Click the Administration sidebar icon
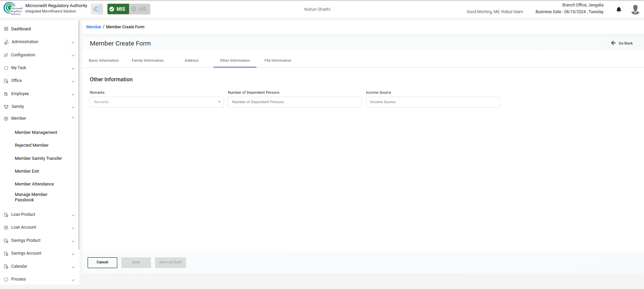 tap(6, 42)
